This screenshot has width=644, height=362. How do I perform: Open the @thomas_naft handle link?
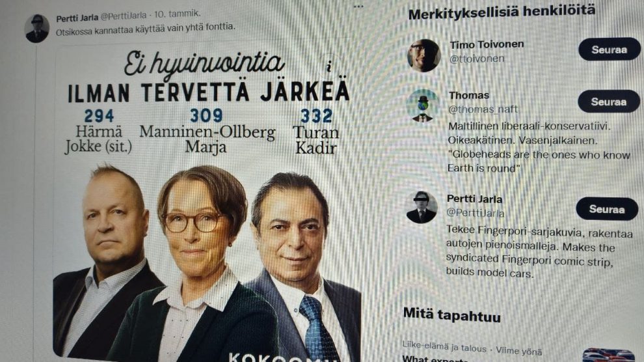point(483,109)
